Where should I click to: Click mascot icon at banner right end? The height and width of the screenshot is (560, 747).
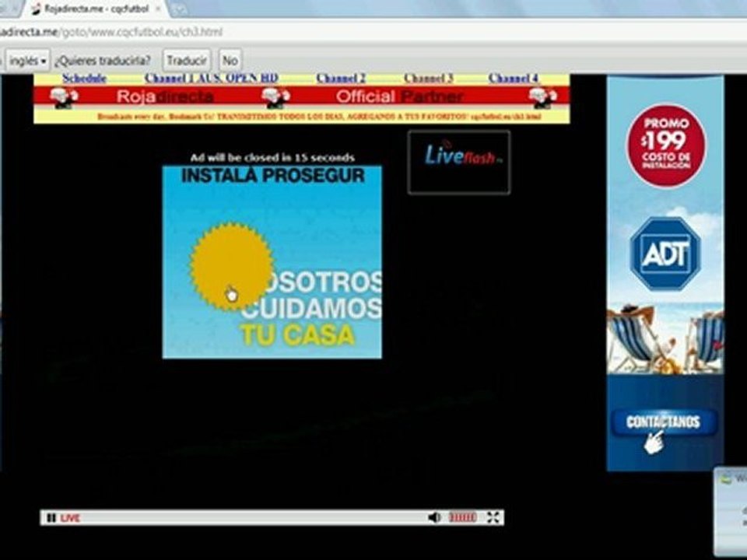pos(543,98)
